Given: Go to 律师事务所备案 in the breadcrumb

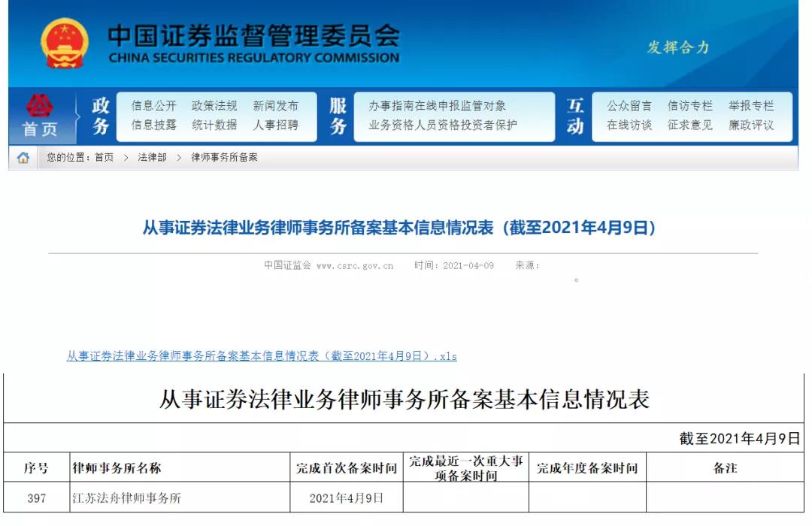Looking at the screenshot, I should [x=224, y=157].
